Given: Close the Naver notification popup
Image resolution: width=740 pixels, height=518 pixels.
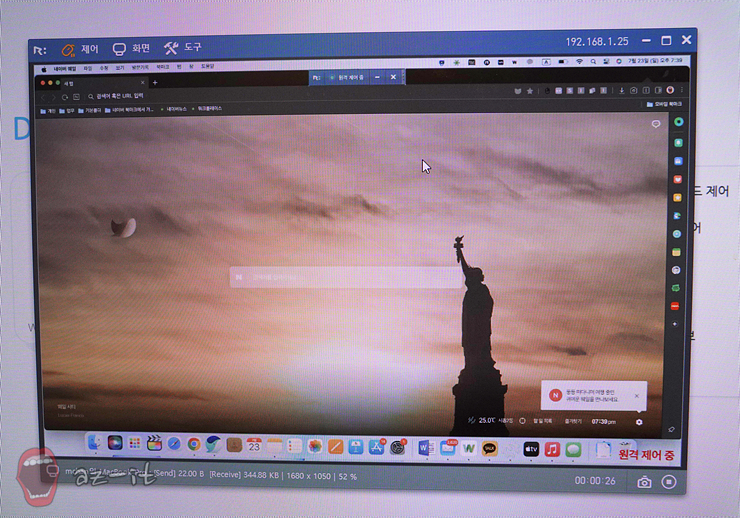Looking at the screenshot, I should [x=637, y=396].
